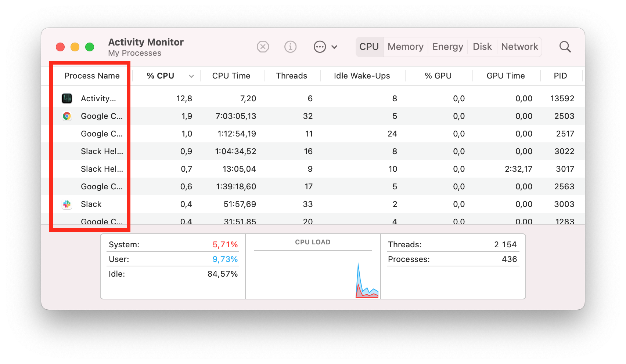Viewport: 626px width, 364px height.
Task: Expand the chevron next to More options
Action: (x=334, y=47)
